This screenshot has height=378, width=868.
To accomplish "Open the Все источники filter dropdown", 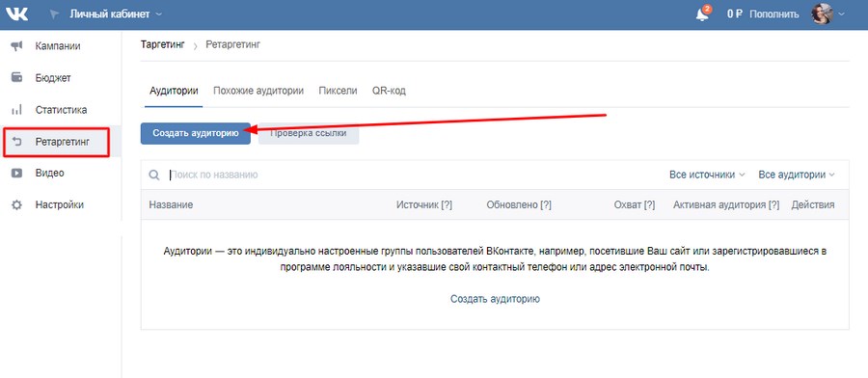I will (707, 175).
